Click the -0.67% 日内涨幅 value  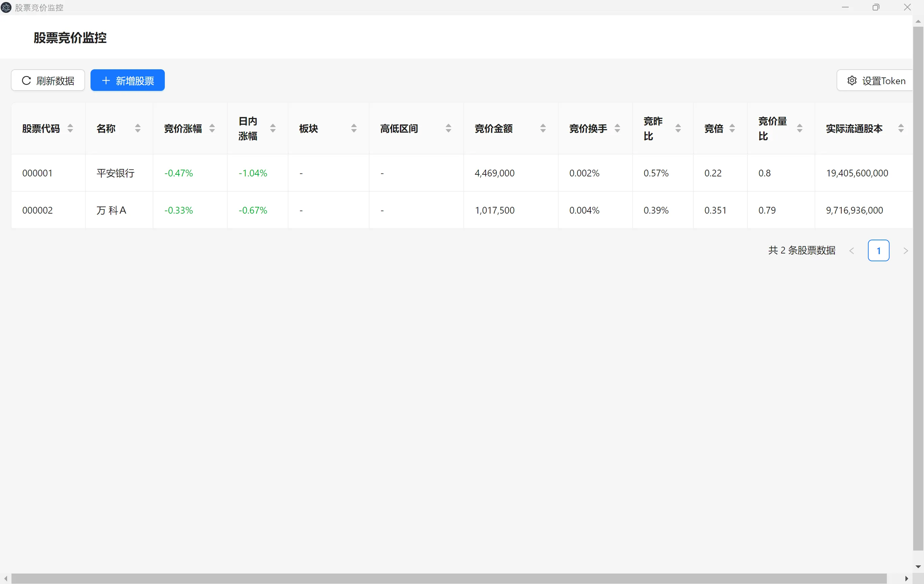(253, 211)
